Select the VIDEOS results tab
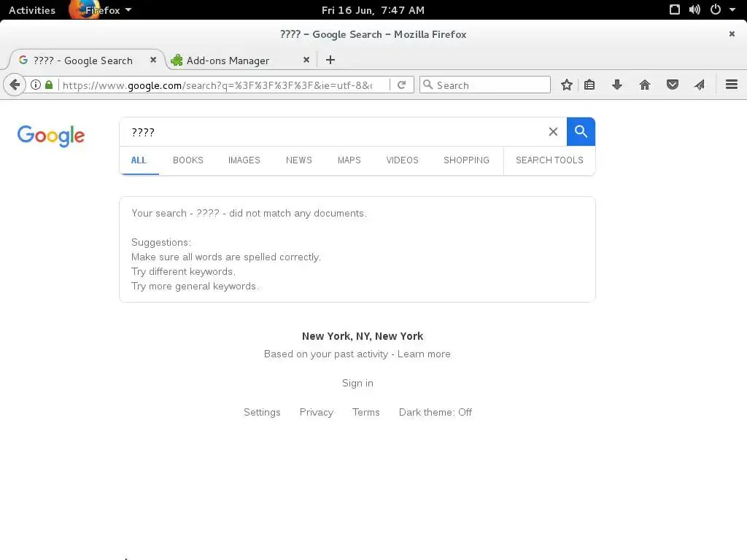 [x=402, y=160]
